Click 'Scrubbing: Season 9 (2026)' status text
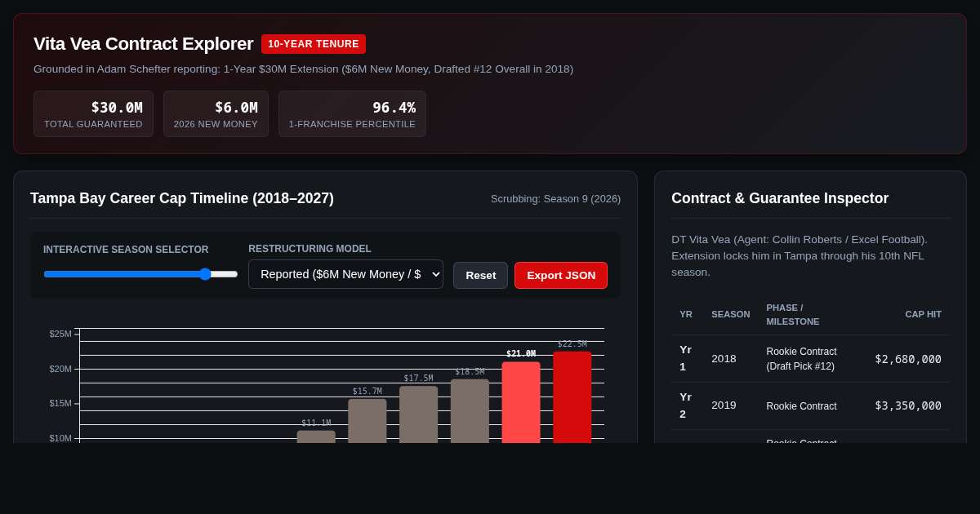Screen dimensions: 980x514 point(555,198)
